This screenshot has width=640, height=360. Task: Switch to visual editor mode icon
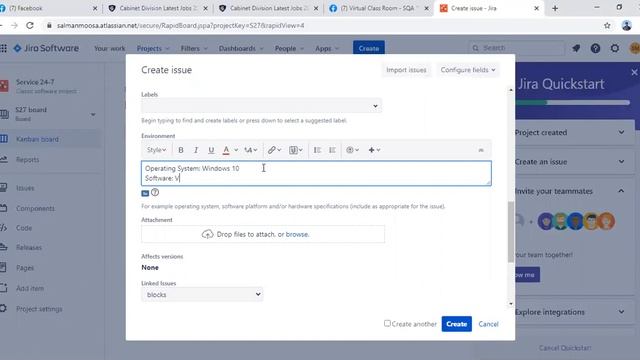point(145,193)
